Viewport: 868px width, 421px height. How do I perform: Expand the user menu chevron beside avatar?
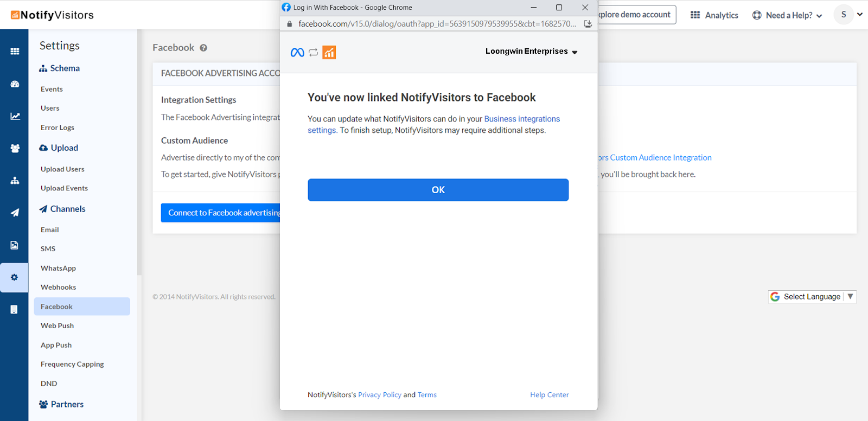point(860,15)
